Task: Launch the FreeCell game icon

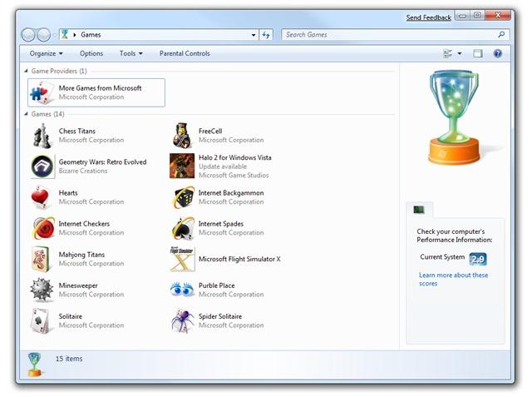Action: pyautogui.click(x=182, y=136)
